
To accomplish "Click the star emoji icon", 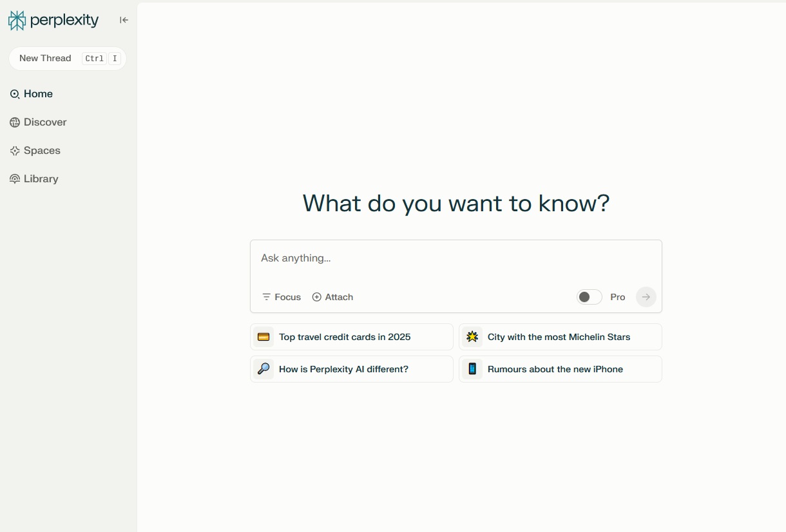I will 472,337.
